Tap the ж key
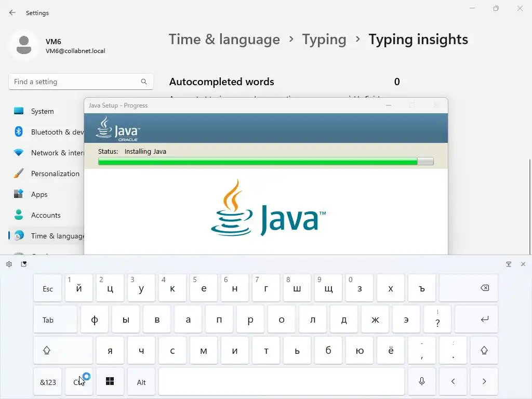 (375, 320)
